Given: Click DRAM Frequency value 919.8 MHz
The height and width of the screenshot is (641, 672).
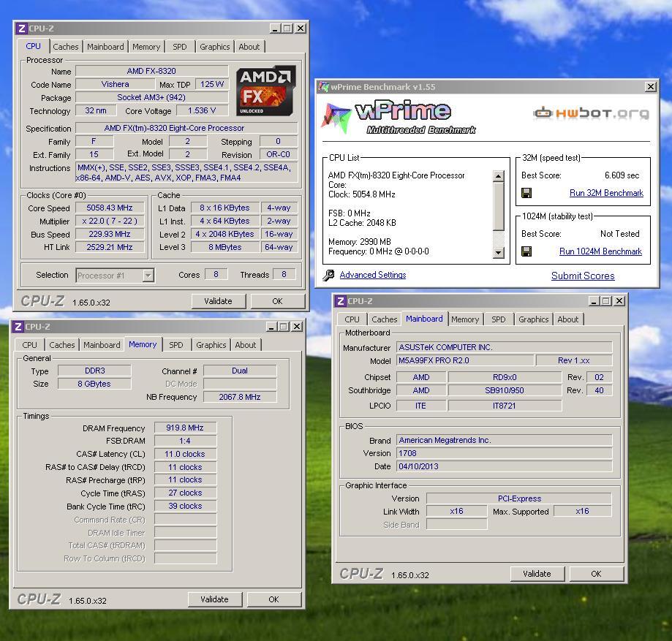Looking at the screenshot, I should tap(185, 428).
